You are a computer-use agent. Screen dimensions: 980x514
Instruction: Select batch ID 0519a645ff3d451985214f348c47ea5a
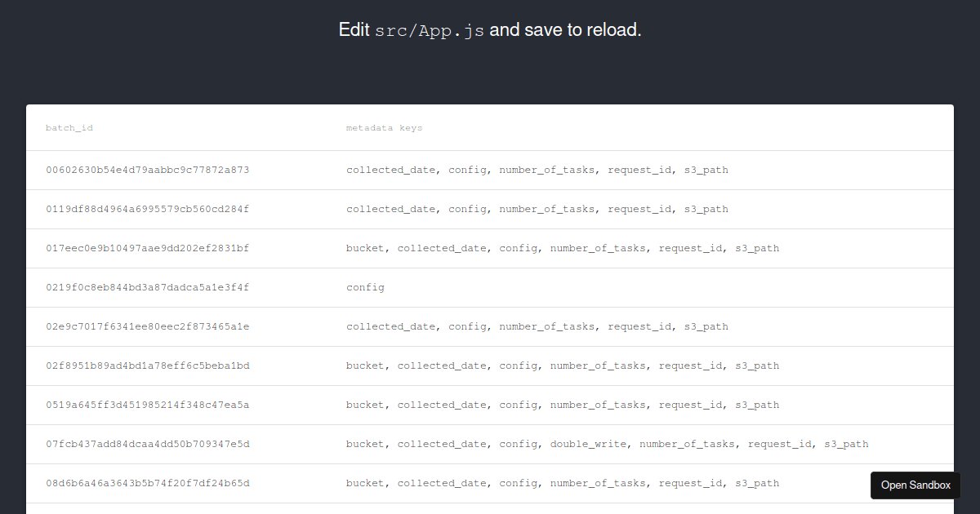147,405
